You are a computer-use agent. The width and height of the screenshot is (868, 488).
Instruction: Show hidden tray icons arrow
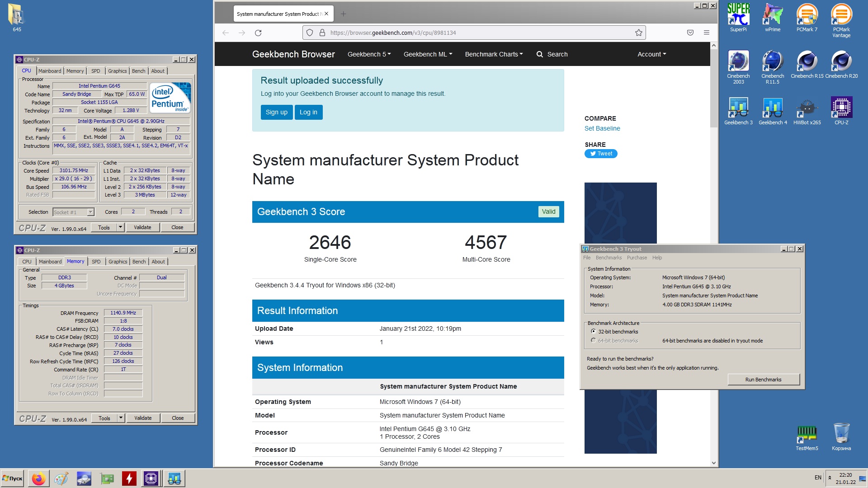tap(830, 478)
